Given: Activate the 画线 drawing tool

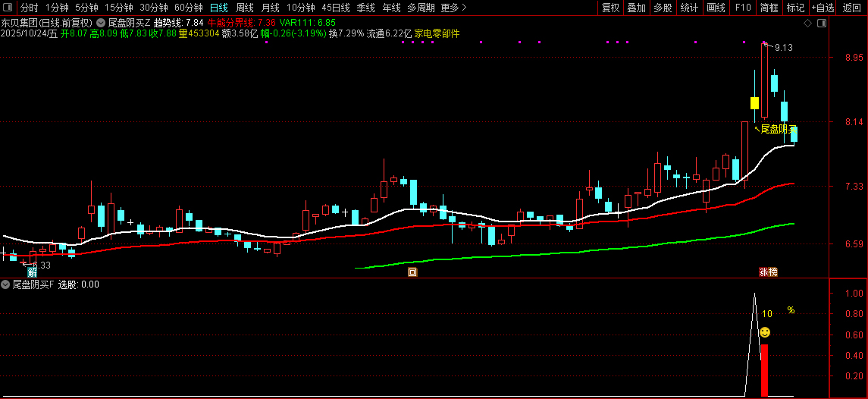Looking at the screenshot, I should [x=716, y=8].
